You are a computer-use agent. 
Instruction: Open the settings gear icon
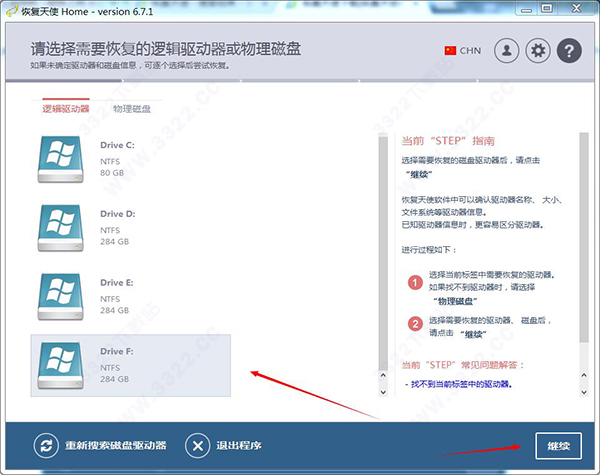(538, 51)
